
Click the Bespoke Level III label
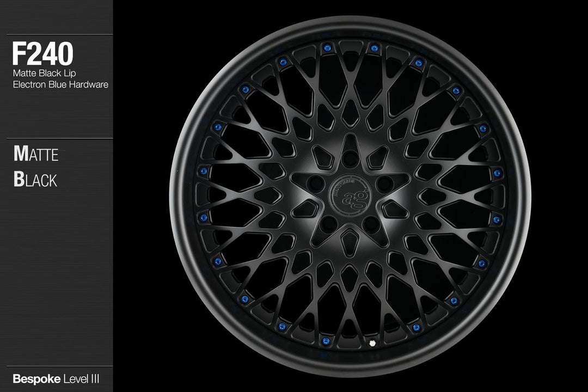pyautogui.click(x=56, y=378)
